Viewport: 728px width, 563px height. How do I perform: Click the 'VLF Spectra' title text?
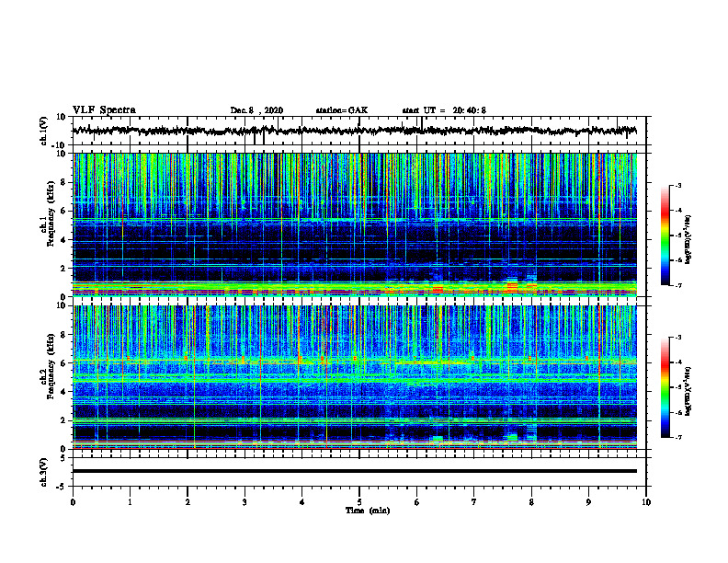pyautogui.click(x=104, y=110)
